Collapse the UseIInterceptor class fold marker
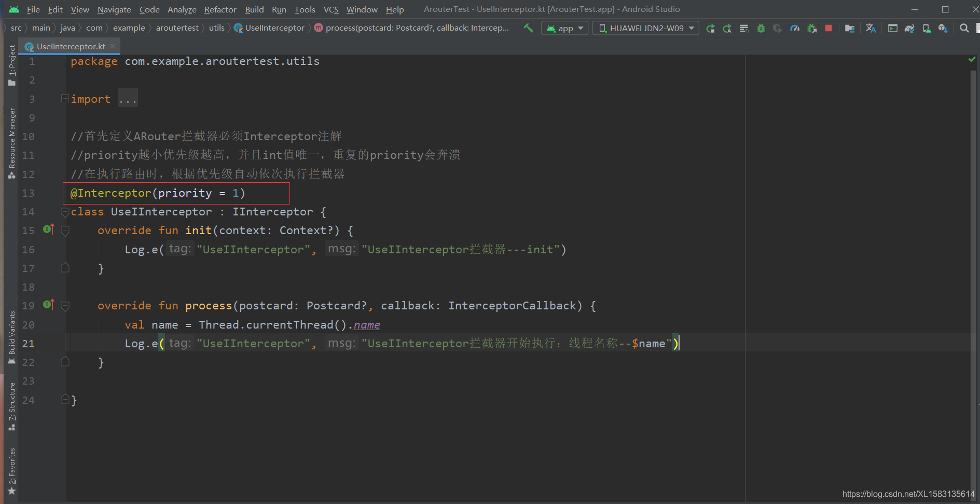 tap(65, 212)
